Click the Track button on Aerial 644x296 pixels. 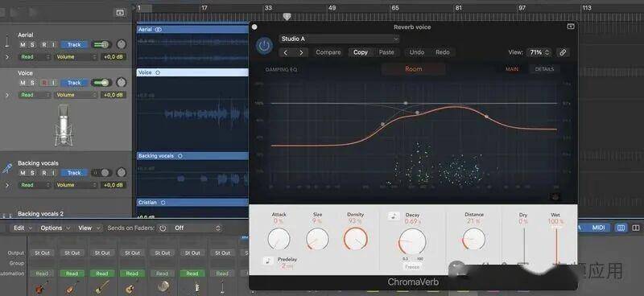pos(74,45)
